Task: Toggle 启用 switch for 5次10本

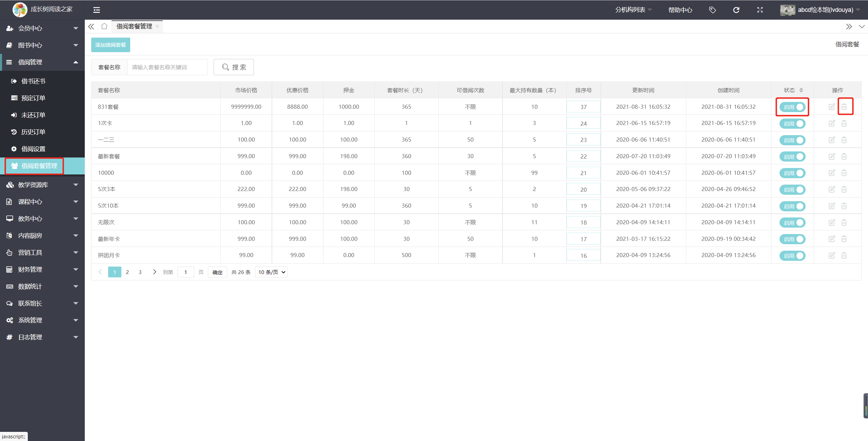Action: [792, 206]
